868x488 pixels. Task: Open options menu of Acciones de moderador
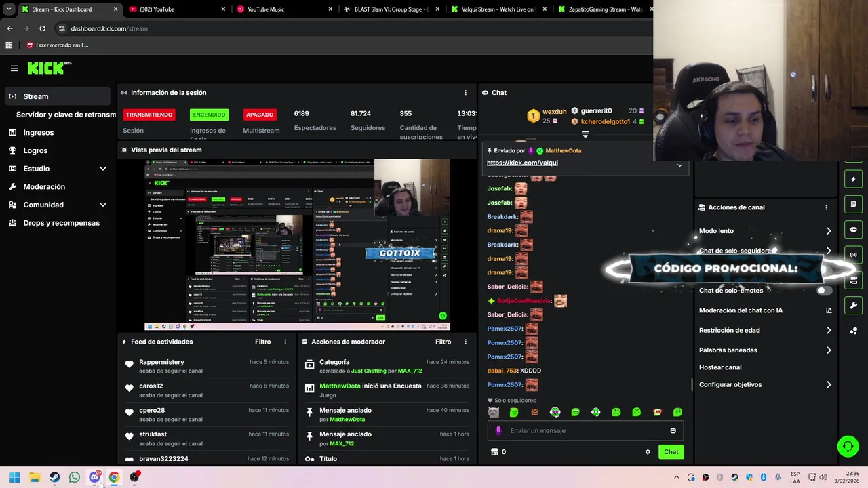pos(465,342)
